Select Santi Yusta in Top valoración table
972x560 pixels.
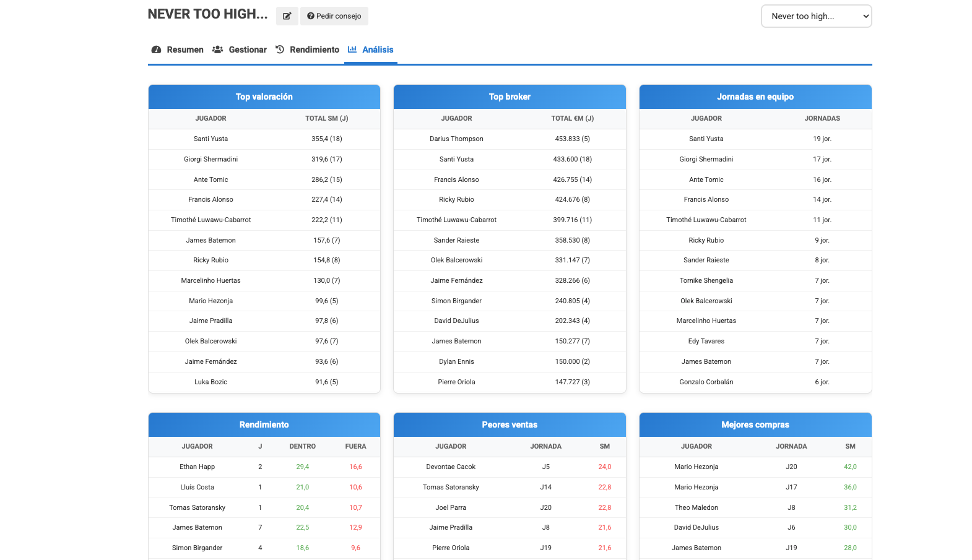pos(210,139)
